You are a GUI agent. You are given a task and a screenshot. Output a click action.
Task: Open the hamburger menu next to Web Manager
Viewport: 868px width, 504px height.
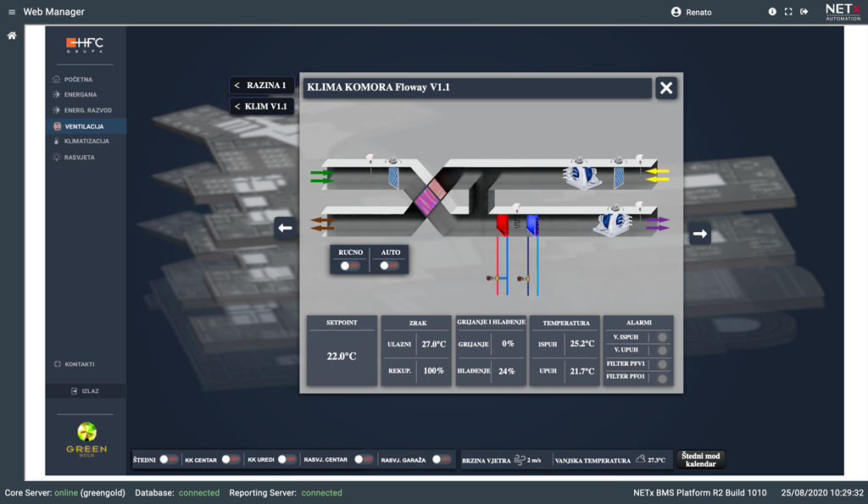pyautogui.click(x=12, y=12)
